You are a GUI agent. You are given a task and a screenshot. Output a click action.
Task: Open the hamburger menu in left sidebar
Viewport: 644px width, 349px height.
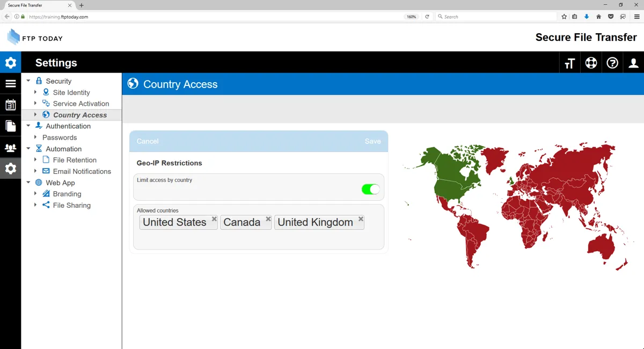(10, 84)
